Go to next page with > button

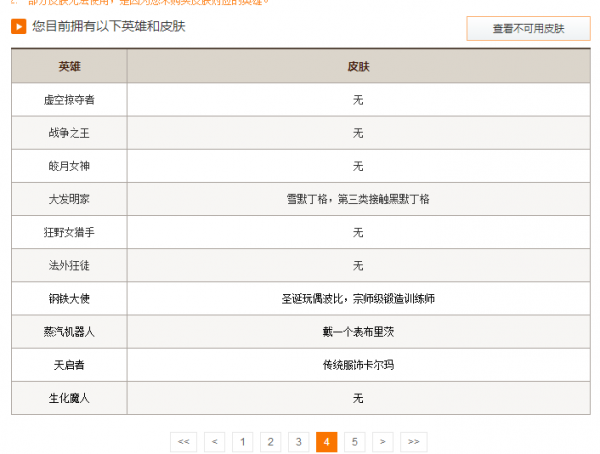pos(383,442)
